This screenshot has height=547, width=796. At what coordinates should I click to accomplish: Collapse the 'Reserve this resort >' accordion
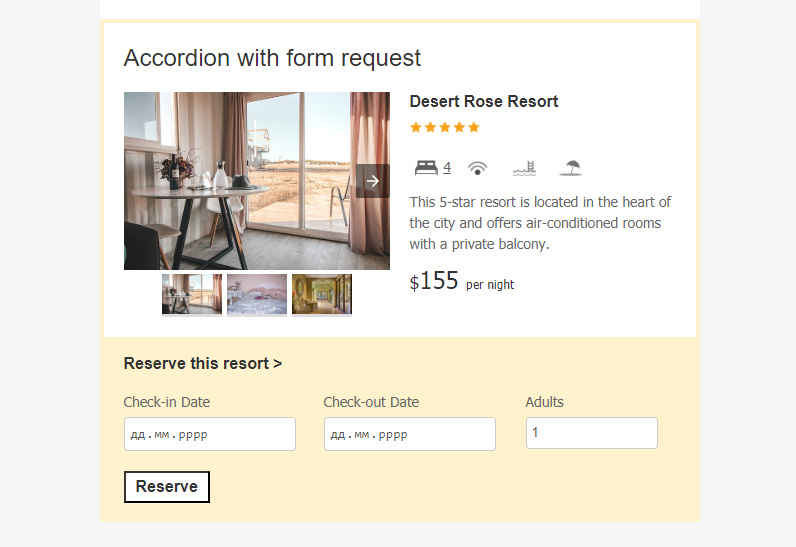click(x=203, y=363)
